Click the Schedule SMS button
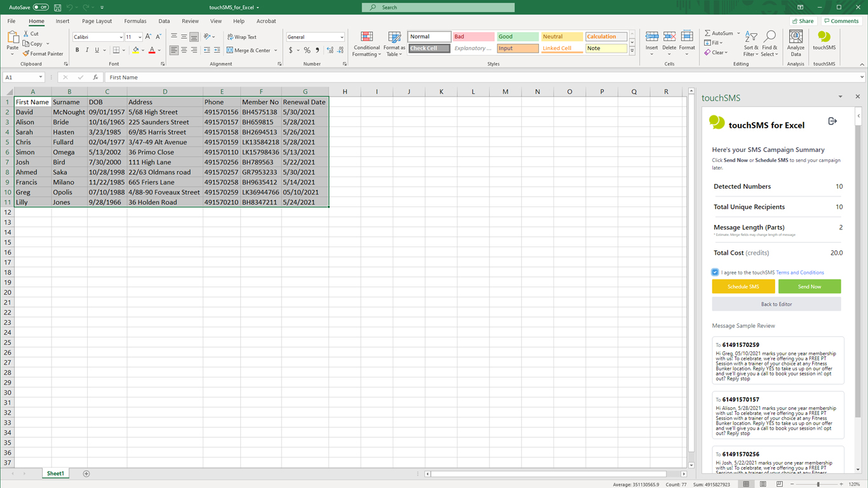This screenshot has height=488, width=868. pyautogui.click(x=743, y=287)
